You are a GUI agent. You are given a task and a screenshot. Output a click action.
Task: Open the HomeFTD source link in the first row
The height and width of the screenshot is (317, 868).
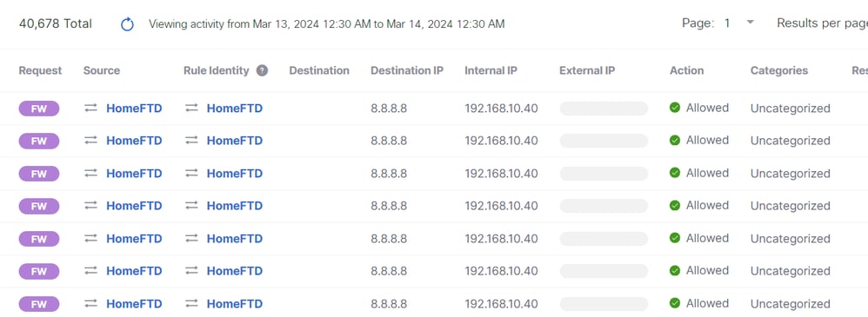tap(135, 109)
